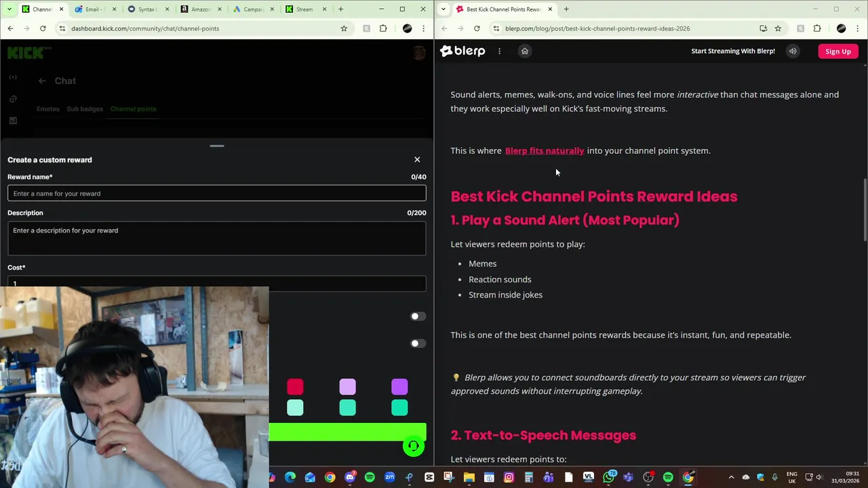Viewport: 868px width, 488px height.
Task: Open Zoom from the taskbar
Action: [389, 478]
